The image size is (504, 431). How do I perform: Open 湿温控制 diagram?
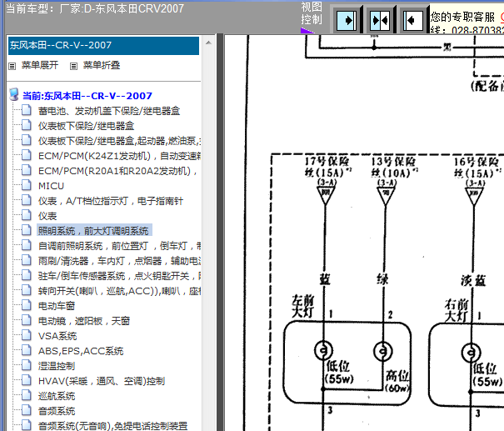(57, 366)
